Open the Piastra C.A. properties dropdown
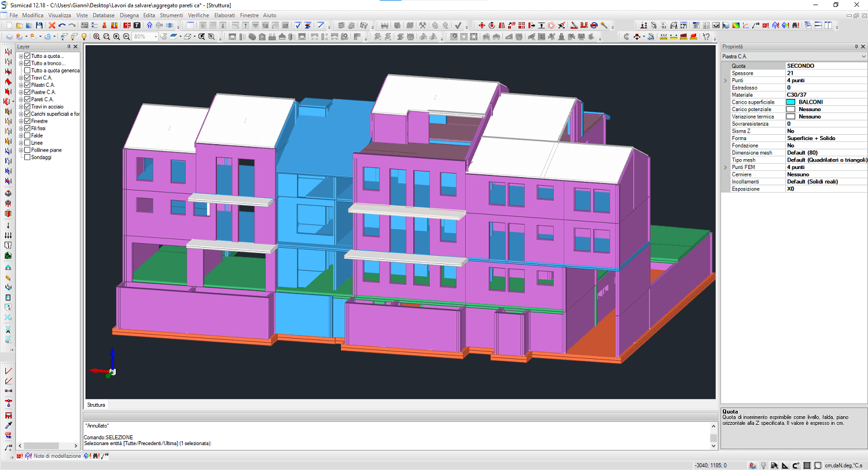This screenshot has width=868, height=470. 863,57
